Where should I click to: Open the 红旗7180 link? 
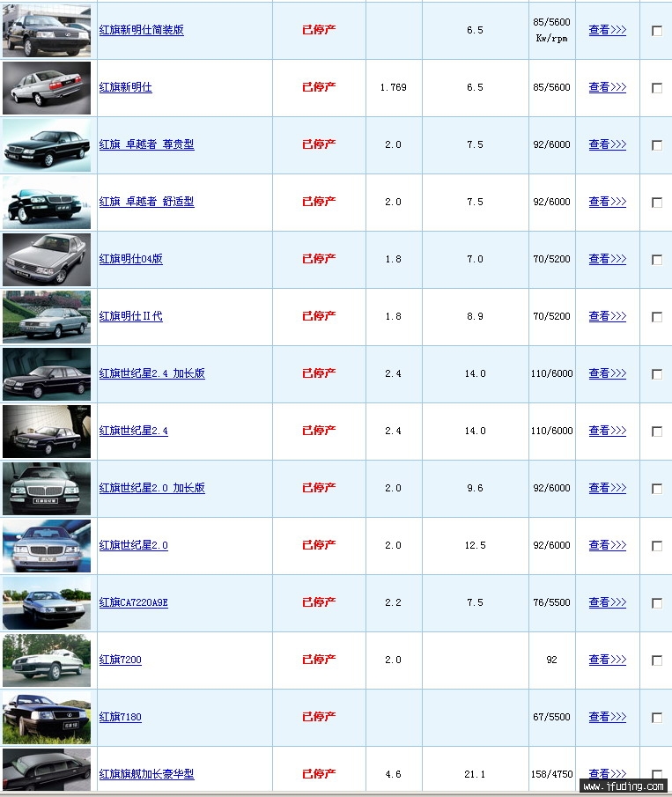point(120,717)
